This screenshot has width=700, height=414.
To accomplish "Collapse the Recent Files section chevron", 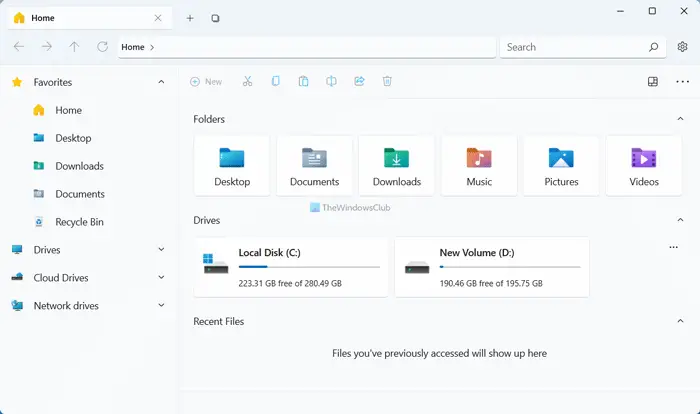I will [x=680, y=321].
